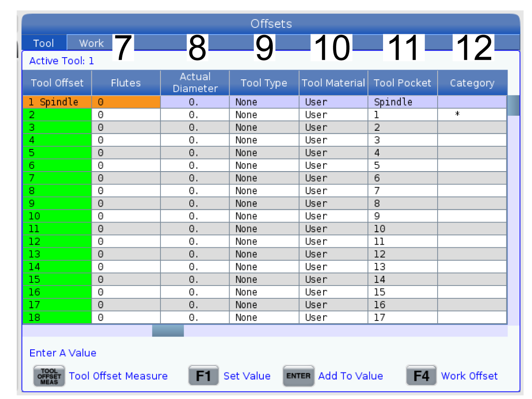Click the Work Offset label
This screenshot has width=532, height=399.
[469, 376]
